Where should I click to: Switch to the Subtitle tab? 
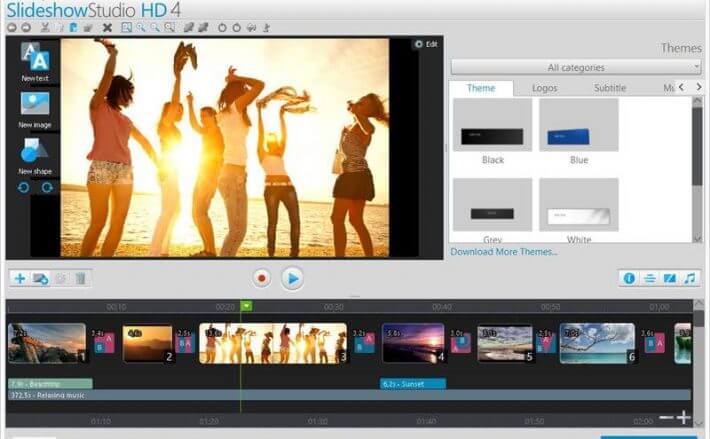tap(610, 88)
